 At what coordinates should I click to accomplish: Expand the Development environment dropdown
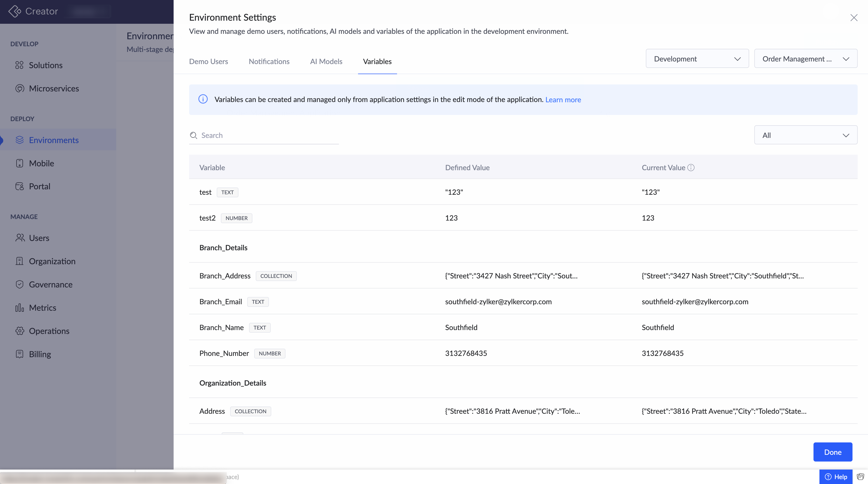[x=697, y=59]
